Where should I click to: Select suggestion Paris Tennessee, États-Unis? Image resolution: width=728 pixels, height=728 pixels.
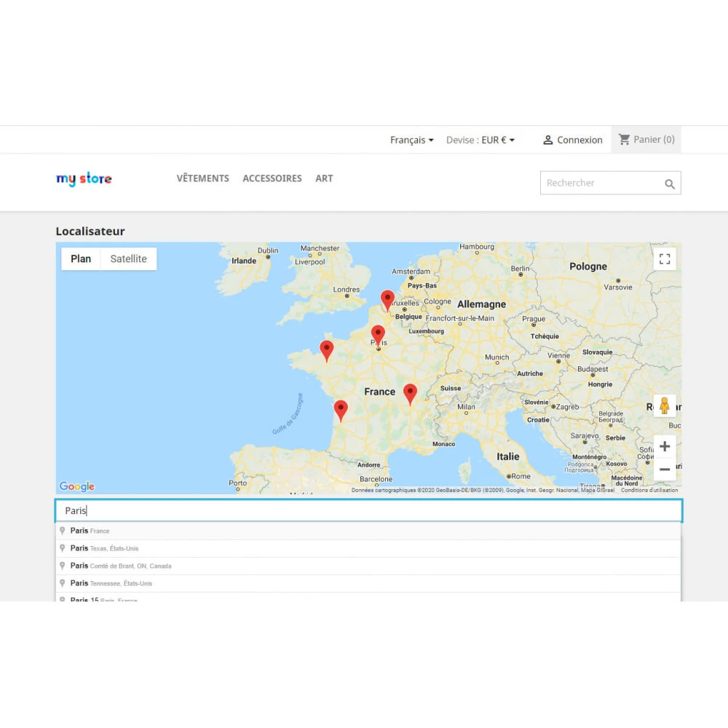(368, 583)
